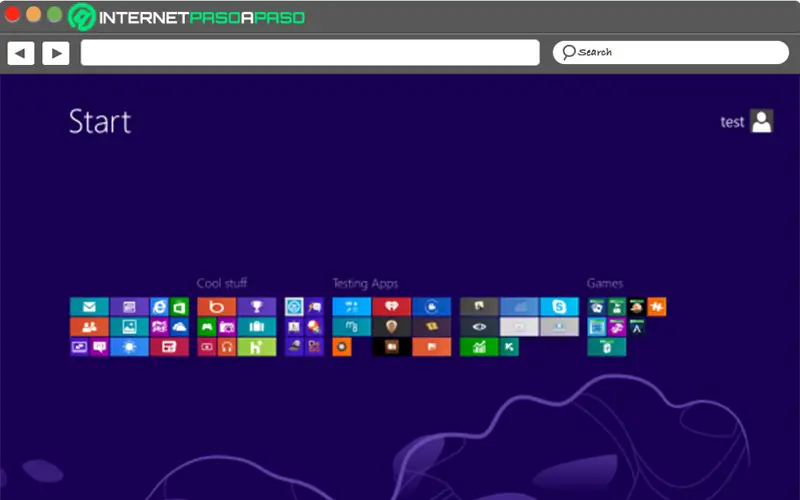Open the dark tile with eye icon
Viewport: 800px width, 500px height.
tap(479, 327)
